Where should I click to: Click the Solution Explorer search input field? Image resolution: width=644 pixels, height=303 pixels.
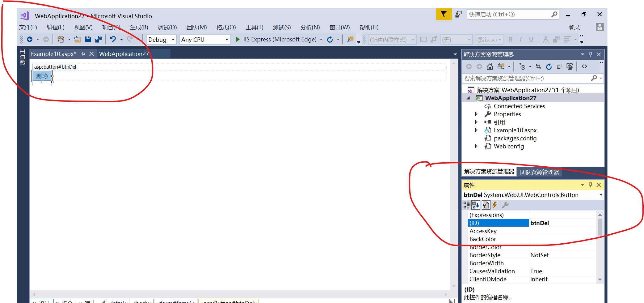(x=525, y=78)
